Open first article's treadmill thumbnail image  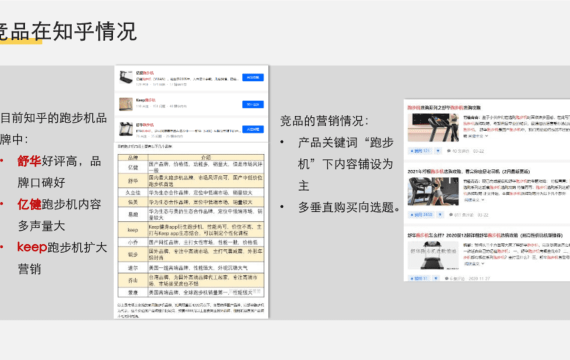click(433, 127)
